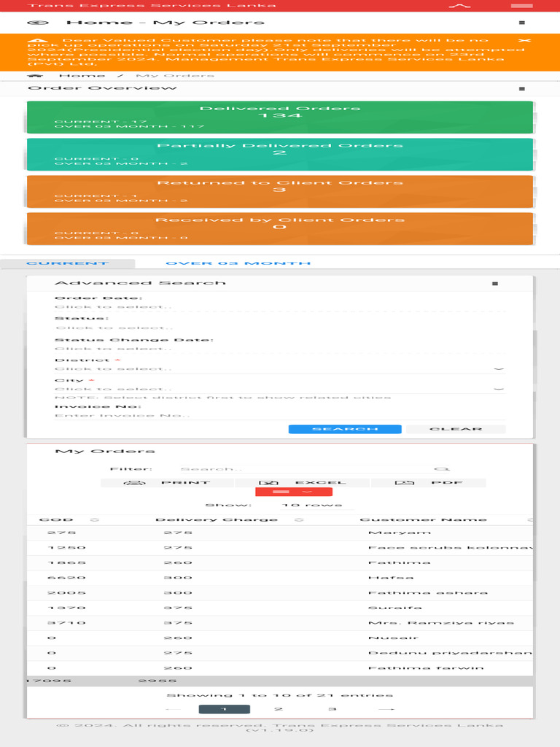The image size is (560, 747).
Task: Open the hamburger menu in the page header
Action: 522,23
